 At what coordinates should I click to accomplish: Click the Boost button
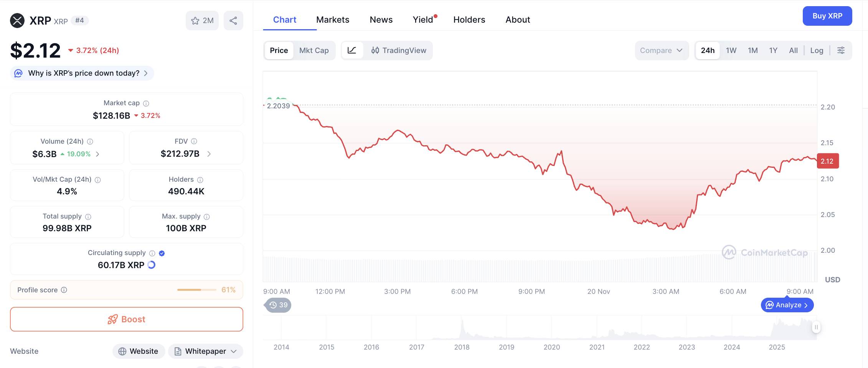click(x=126, y=319)
